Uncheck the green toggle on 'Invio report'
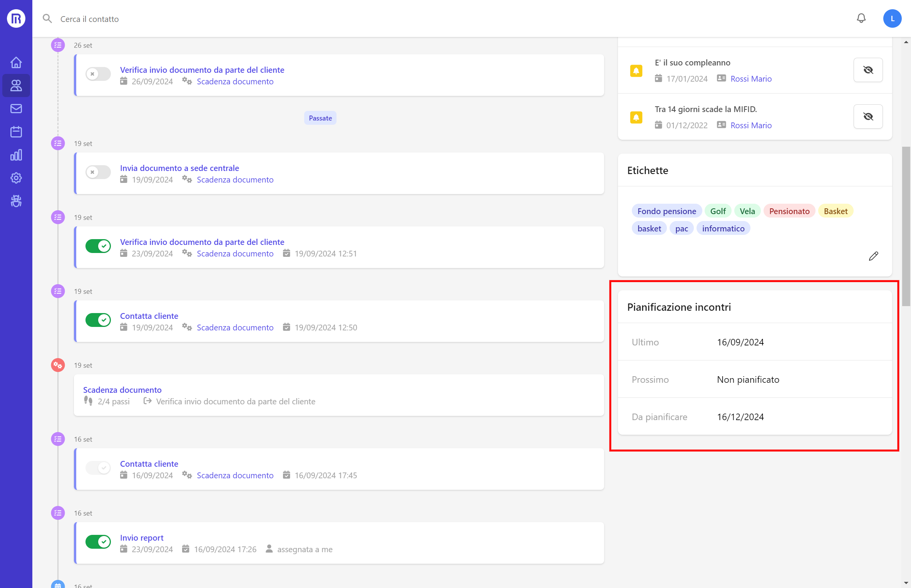The image size is (911, 588). 98,542
